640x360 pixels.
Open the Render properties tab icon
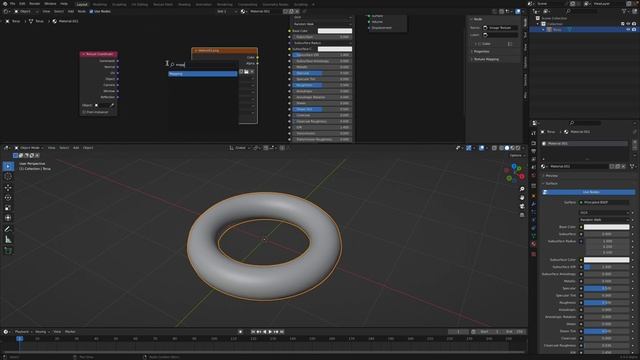(x=533, y=143)
